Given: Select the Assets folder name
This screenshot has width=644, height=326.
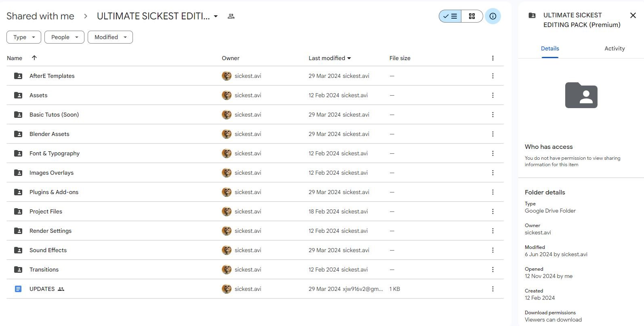Looking at the screenshot, I should pos(38,95).
